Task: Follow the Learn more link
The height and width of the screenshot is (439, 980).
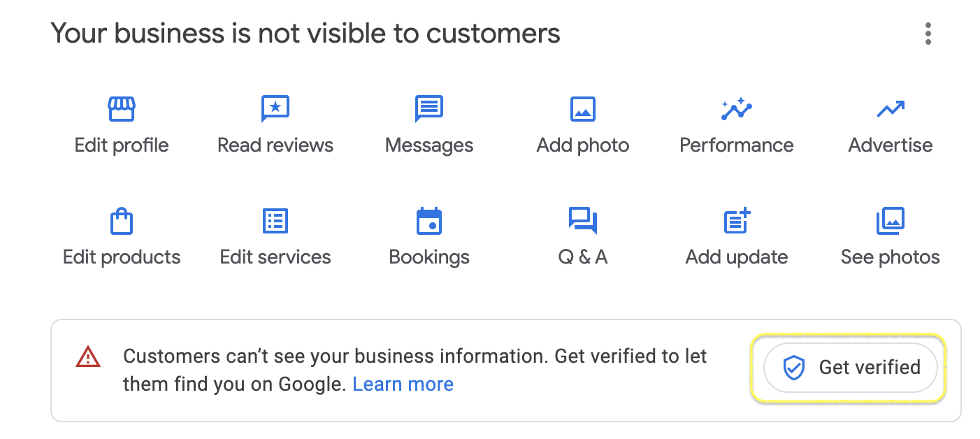Action: click(403, 384)
